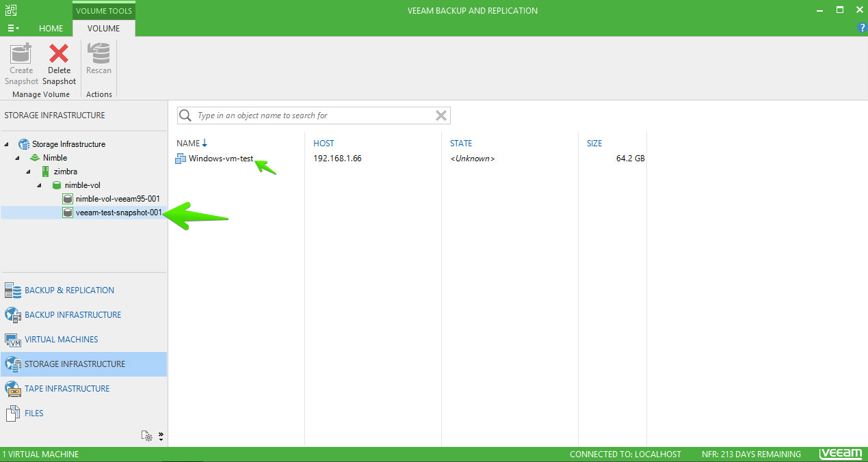This screenshot has width=868, height=462.
Task: Click host cell 192.168.1.66
Action: pyautogui.click(x=337, y=159)
